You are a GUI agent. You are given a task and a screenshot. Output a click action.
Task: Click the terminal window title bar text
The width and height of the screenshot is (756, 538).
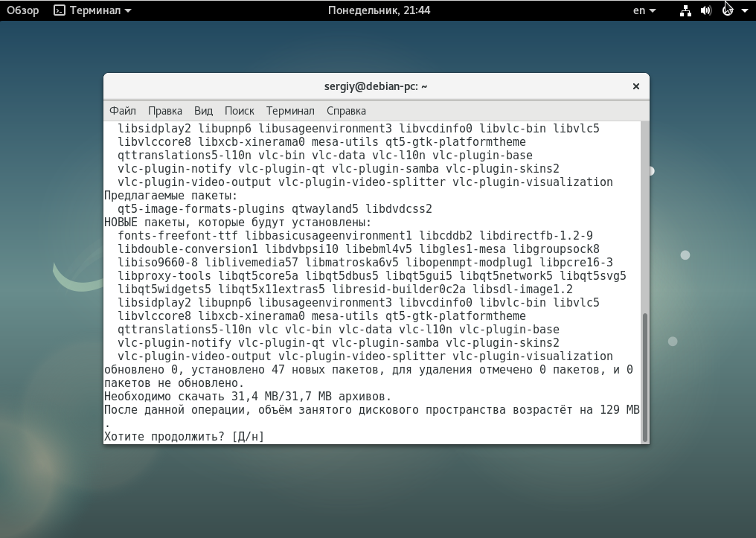click(x=376, y=86)
